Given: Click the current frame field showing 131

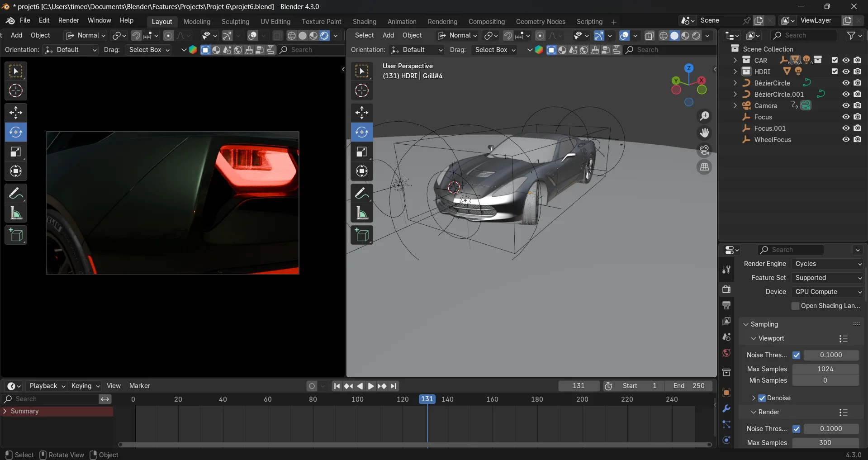Looking at the screenshot, I should click(x=579, y=386).
